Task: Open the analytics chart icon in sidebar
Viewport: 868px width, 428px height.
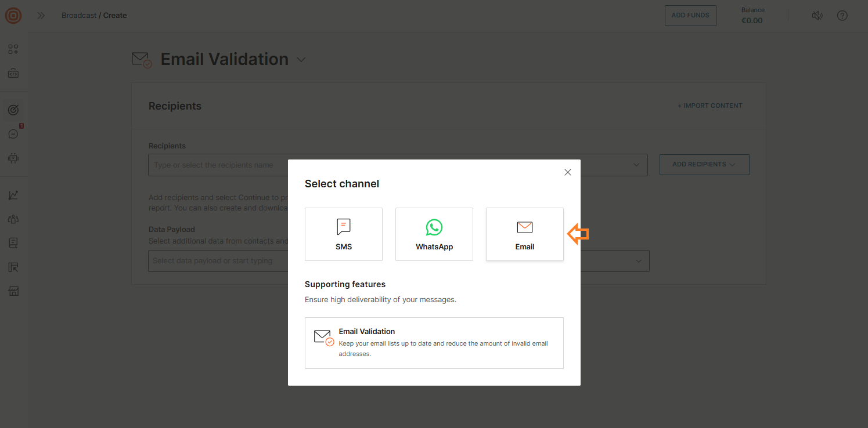Action: (13, 195)
